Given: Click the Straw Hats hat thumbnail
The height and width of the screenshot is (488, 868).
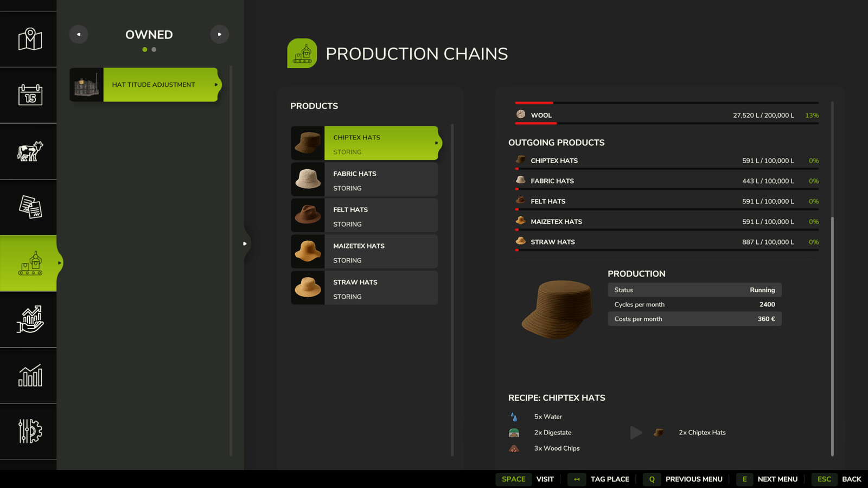Looking at the screenshot, I should pyautogui.click(x=308, y=287).
